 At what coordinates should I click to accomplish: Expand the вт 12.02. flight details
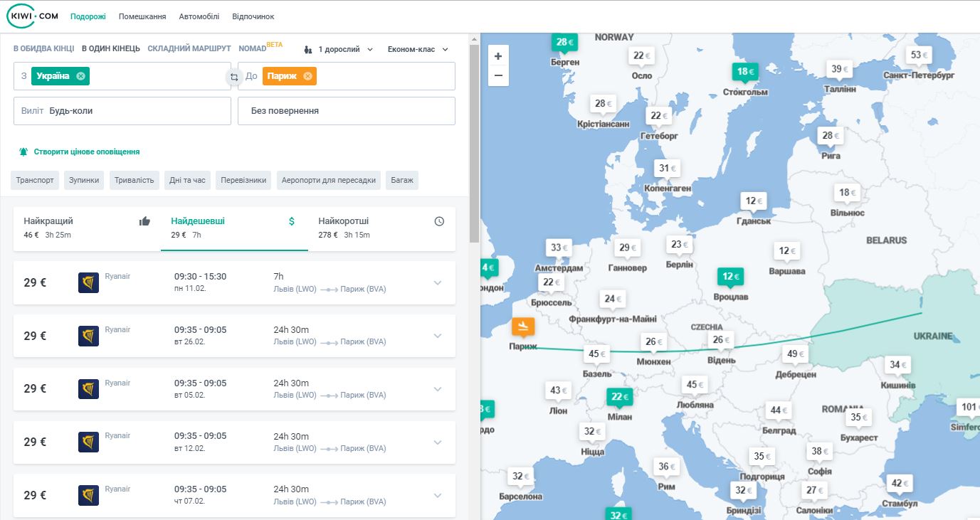(x=438, y=442)
